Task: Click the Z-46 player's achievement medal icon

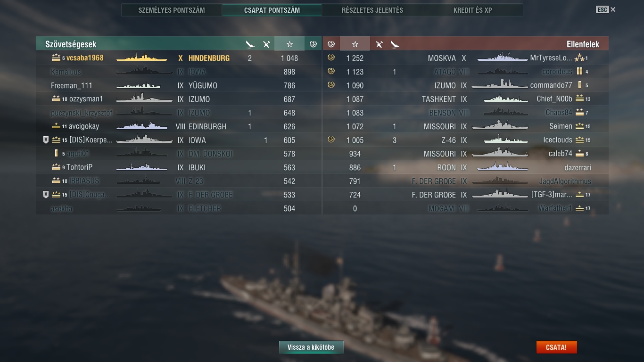Action: click(331, 140)
